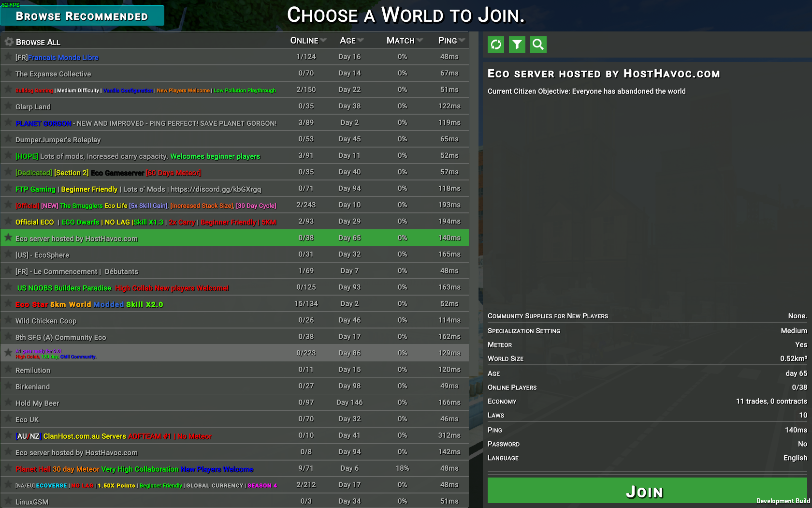Select the Bulldog Gaming Medium Difficulty server

[x=235, y=90]
